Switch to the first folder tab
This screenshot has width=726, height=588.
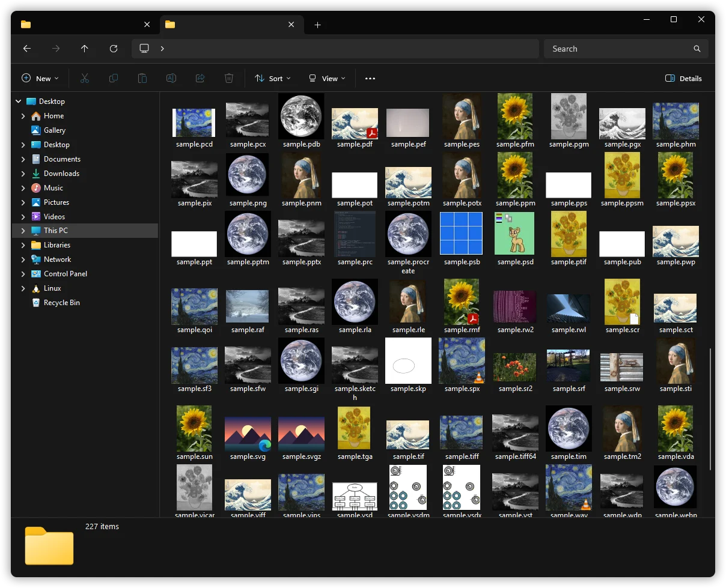87,25
